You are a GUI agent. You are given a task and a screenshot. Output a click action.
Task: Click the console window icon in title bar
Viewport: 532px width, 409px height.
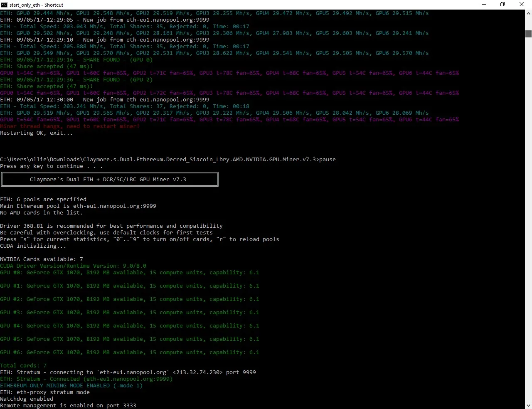tap(4, 5)
